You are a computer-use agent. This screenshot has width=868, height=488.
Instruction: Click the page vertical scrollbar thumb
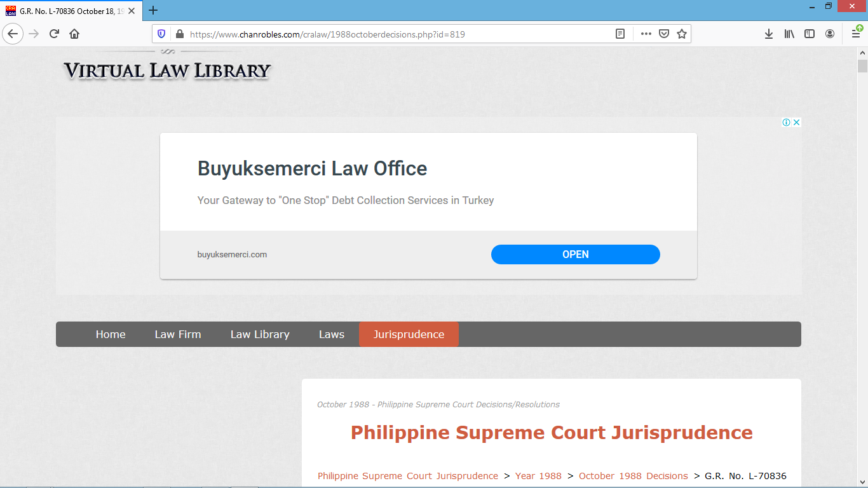(x=862, y=67)
